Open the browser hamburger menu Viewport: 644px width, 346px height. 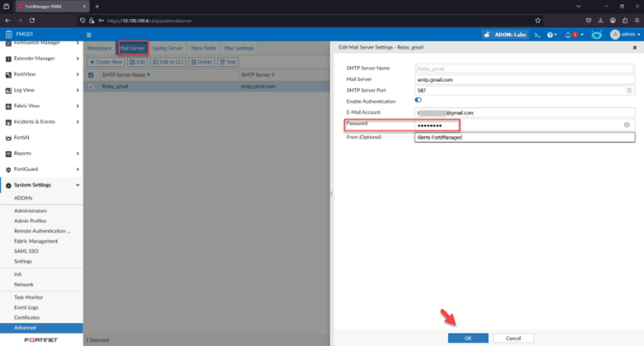(x=637, y=21)
